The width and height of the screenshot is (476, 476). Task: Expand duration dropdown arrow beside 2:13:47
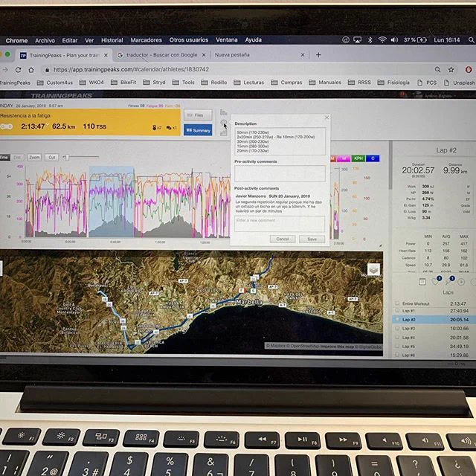pyautogui.click(x=47, y=124)
